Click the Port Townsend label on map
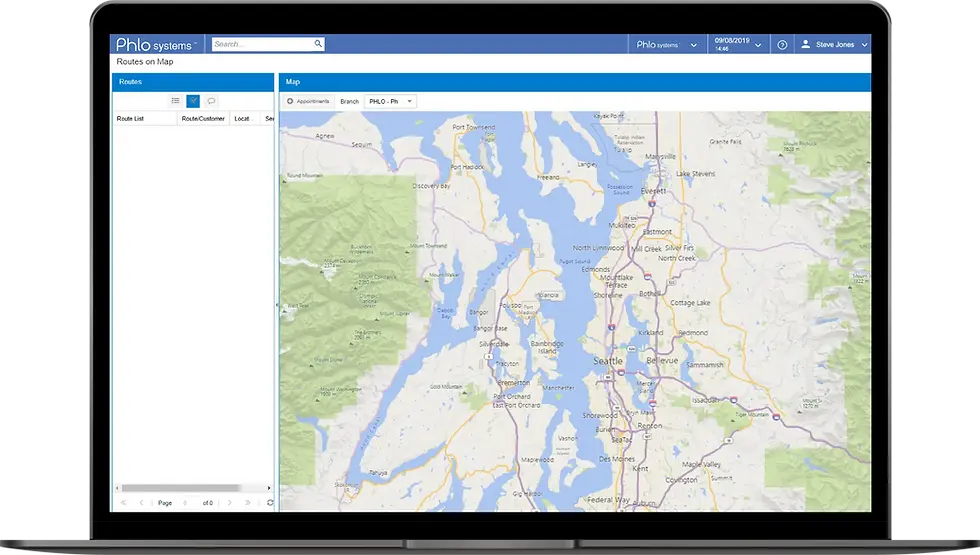 pos(474,127)
